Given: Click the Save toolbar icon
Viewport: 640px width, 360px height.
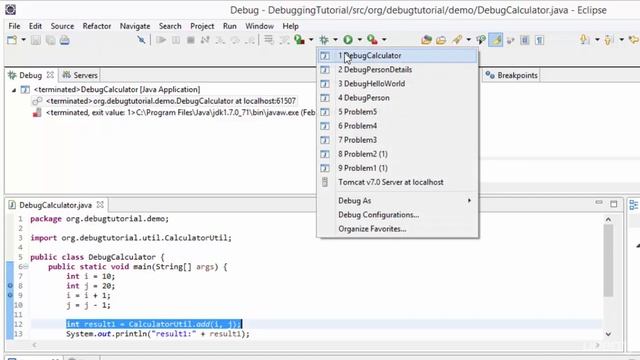Looking at the screenshot, I should point(36,40).
